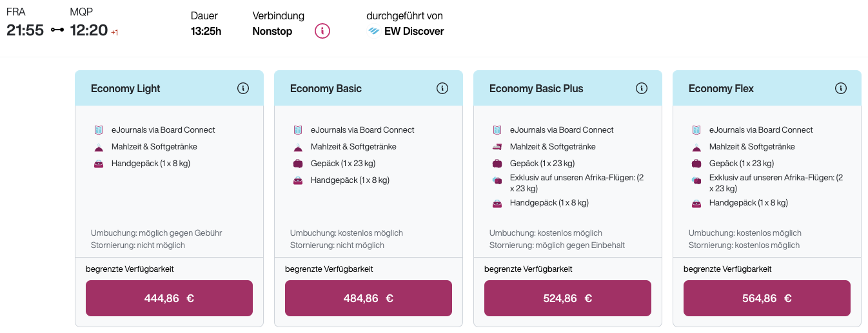Viewport: 868px width, 333px height.
Task: Click the EW Discover airline logo
Action: point(374,31)
